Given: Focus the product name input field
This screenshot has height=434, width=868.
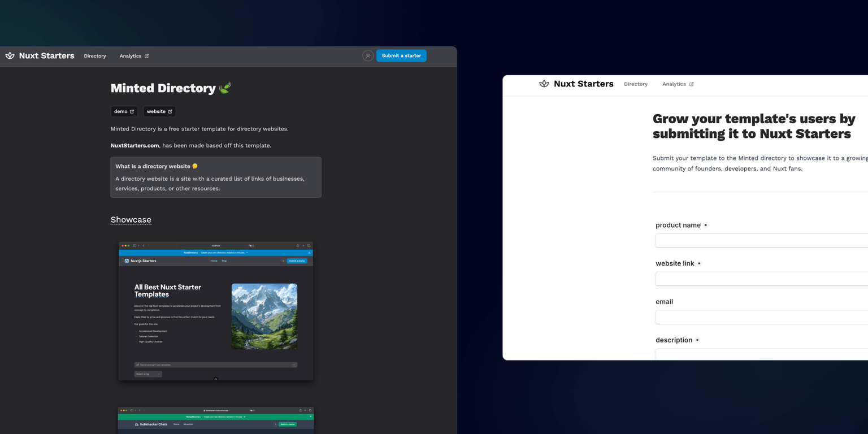Looking at the screenshot, I should click(762, 241).
